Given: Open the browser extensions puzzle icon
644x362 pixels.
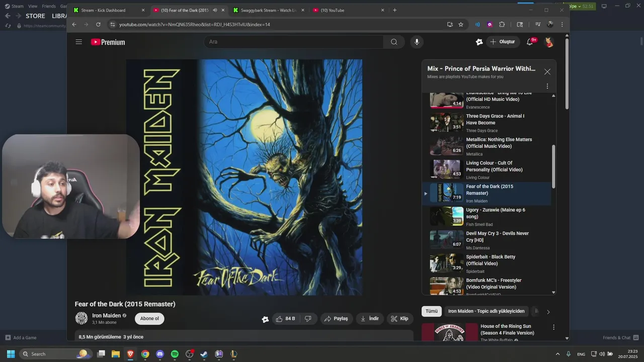Looking at the screenshot, I should click(502, 24).
